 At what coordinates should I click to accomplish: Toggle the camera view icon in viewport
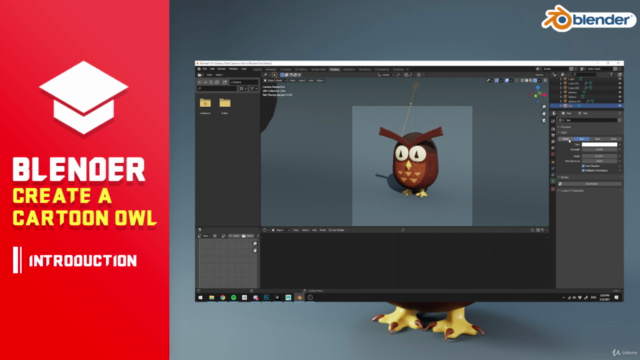544,120
